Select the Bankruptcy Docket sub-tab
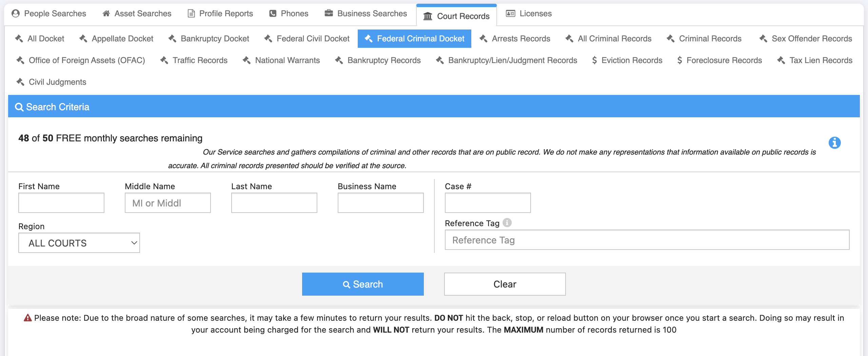The image size is (868, 356). (209, 39)
